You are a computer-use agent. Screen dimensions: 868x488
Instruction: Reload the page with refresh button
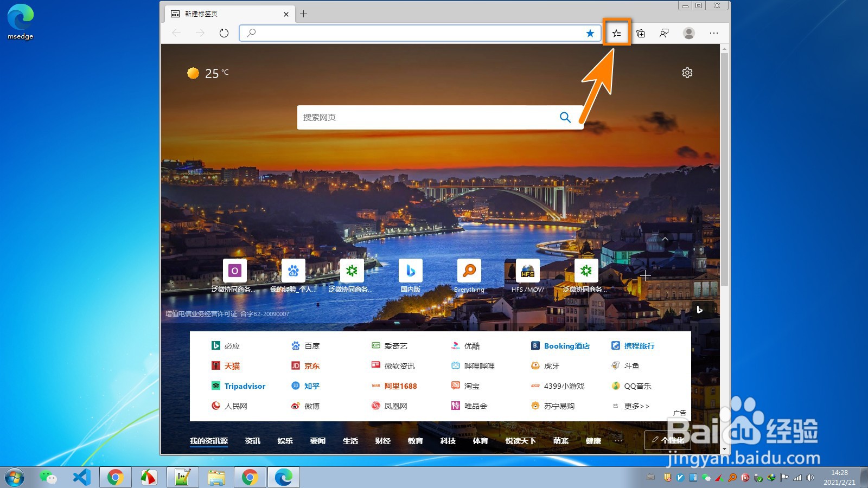pos(224,33)
